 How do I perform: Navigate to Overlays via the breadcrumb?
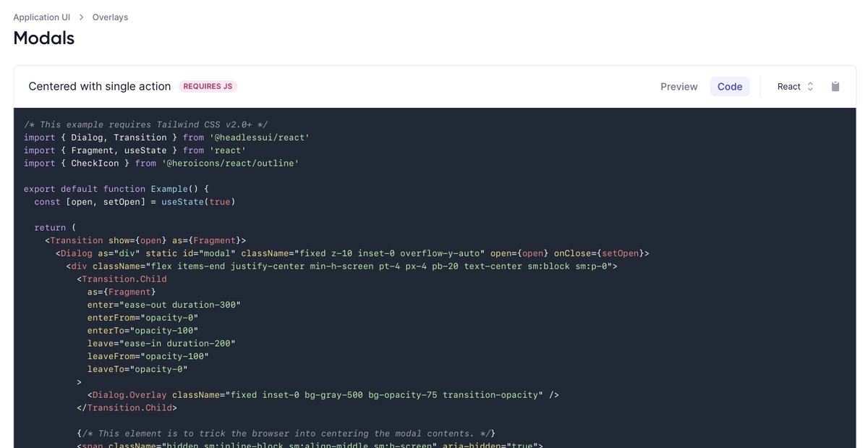coord(110,17)
